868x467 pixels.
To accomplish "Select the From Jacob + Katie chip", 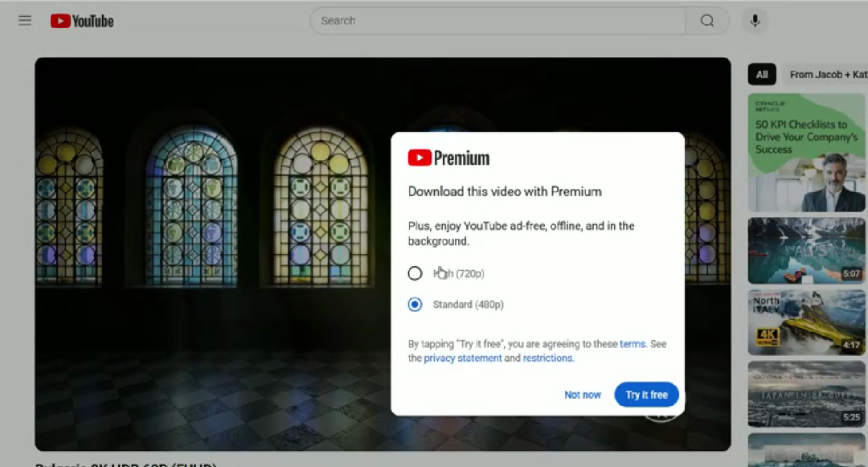I will (x=826, y=74).
